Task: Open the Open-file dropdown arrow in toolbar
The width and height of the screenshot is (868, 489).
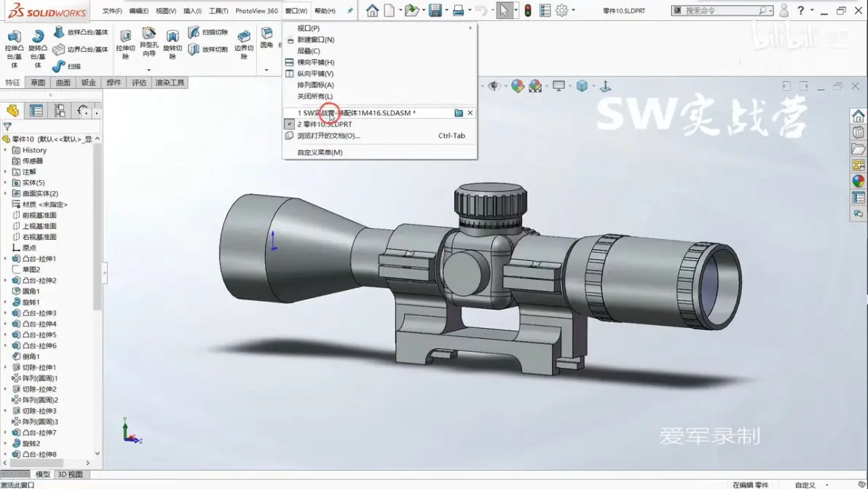Action: [x=423, y=10]
